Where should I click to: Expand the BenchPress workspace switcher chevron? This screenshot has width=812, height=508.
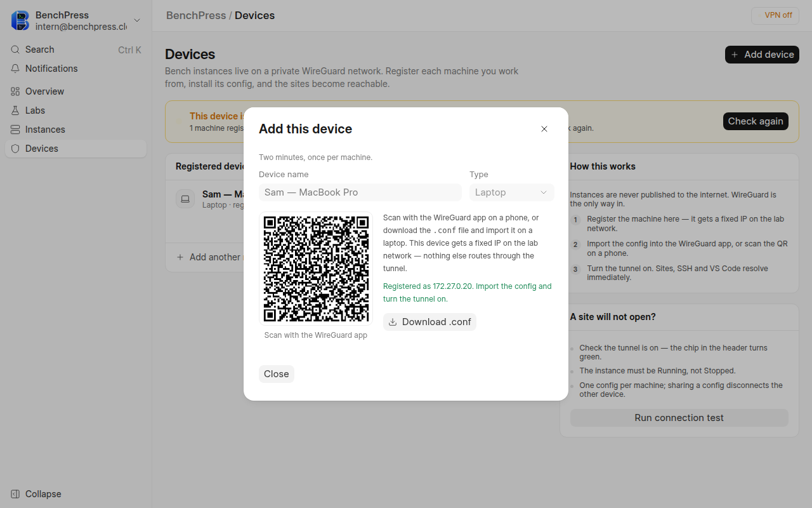pos(137,20)
